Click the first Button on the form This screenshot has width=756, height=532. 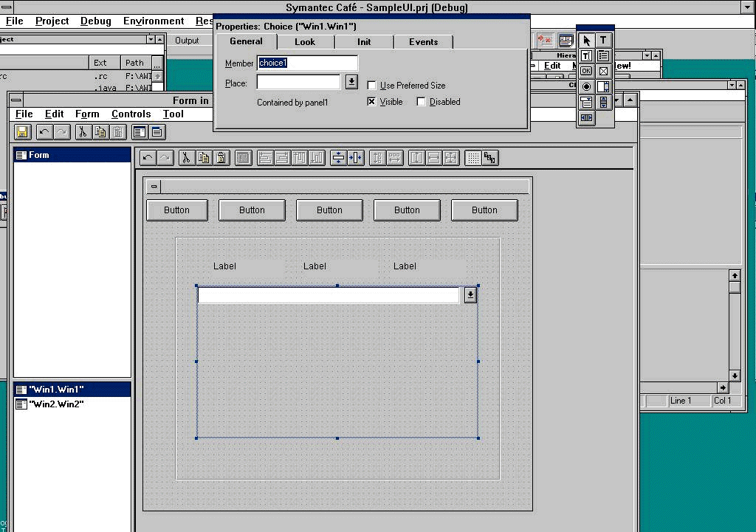coord(176,210)
